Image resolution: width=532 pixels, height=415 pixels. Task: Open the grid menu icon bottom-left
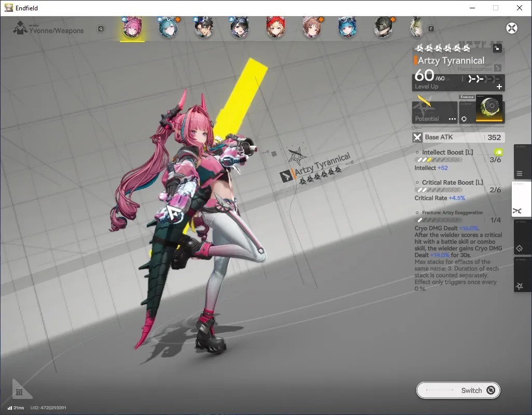point(19,392)
